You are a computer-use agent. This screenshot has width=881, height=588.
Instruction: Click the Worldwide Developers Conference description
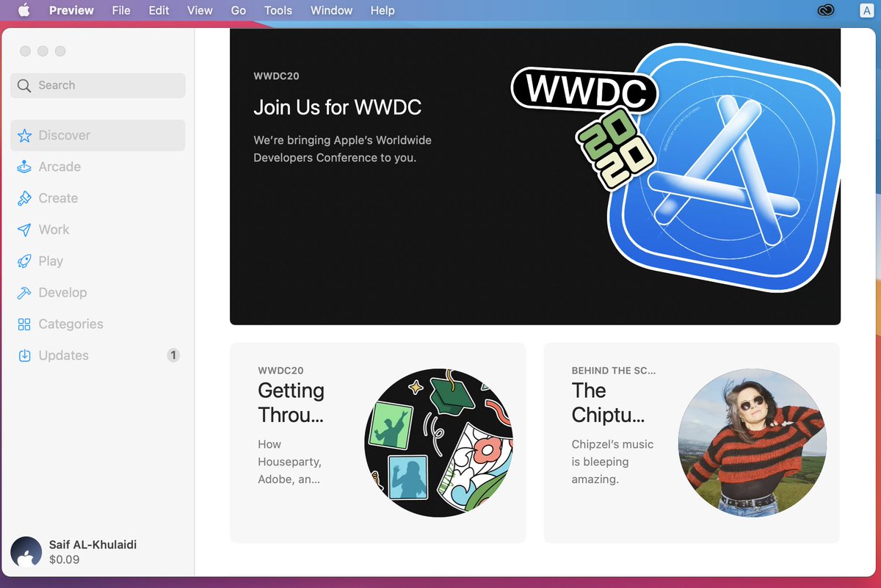point(342,149)
